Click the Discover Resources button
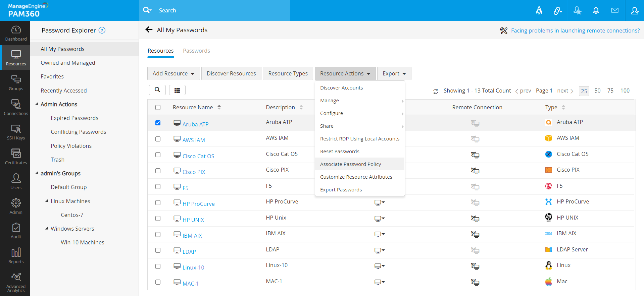 point(231,73)
